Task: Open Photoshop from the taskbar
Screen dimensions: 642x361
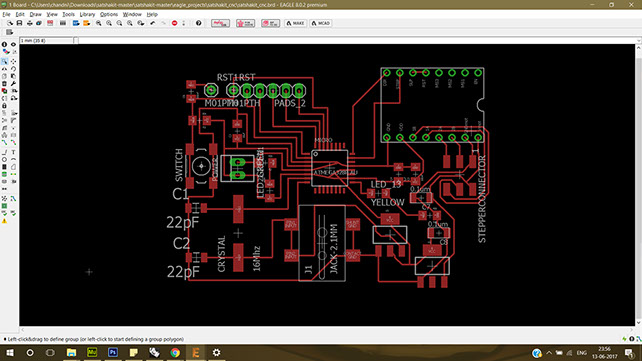Action: (x=113, y=352)
